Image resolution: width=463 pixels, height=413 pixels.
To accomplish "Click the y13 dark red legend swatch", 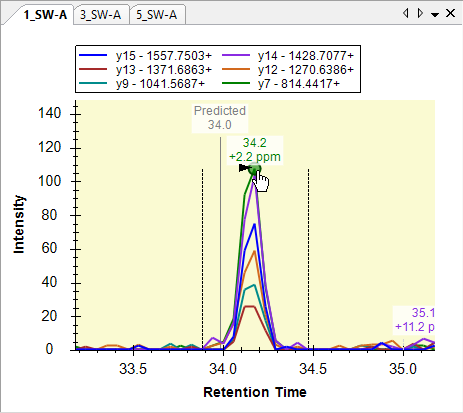I will [93, 69].
